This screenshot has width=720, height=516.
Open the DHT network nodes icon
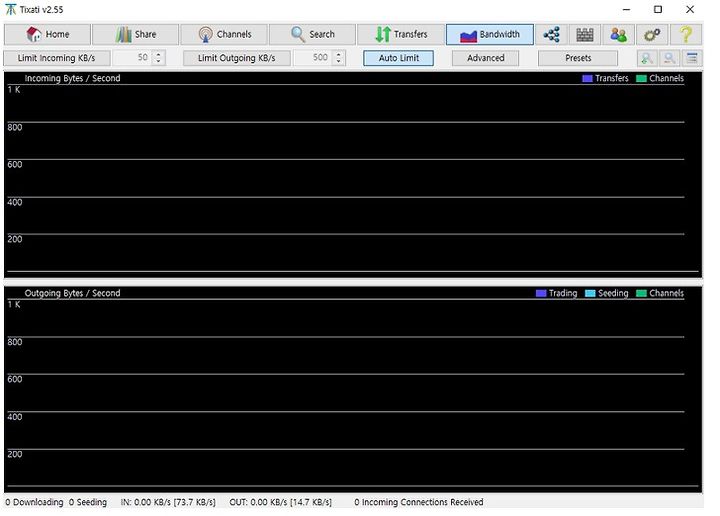click(551, 34)
